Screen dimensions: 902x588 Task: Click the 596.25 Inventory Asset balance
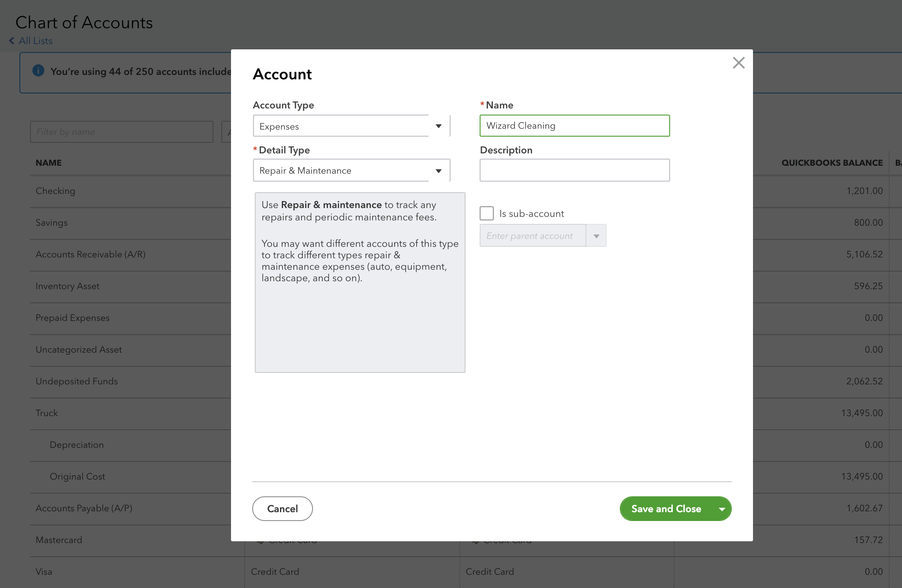pos(868,286)
